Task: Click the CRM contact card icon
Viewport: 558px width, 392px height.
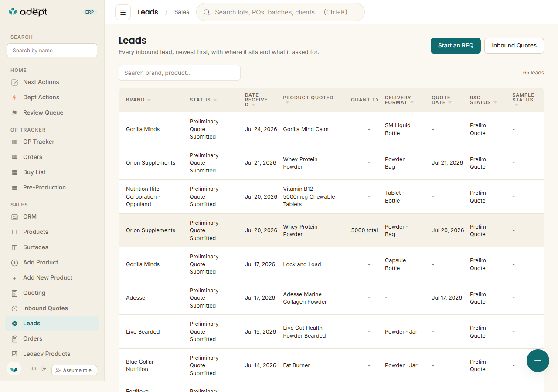Action: [14, 217]
